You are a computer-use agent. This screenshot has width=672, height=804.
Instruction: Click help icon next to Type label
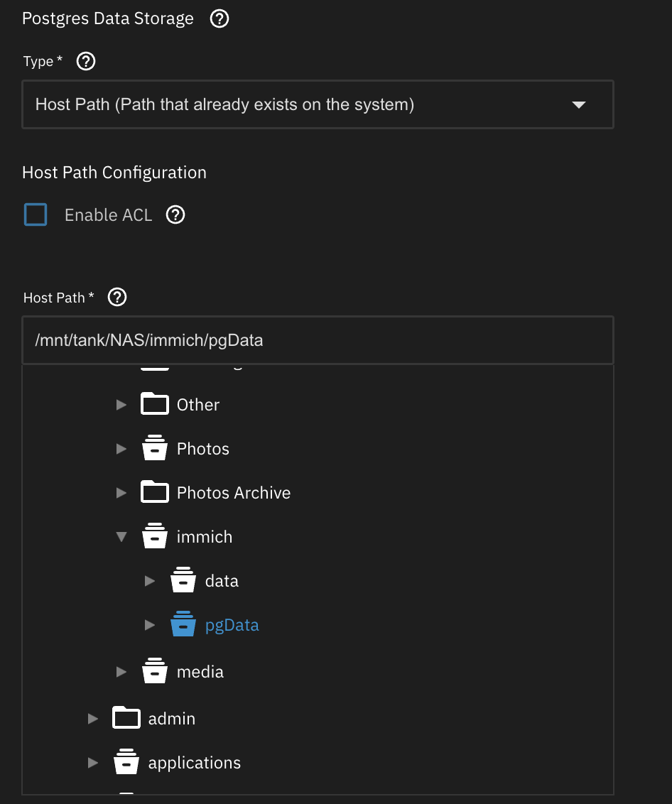coord(86,62)
